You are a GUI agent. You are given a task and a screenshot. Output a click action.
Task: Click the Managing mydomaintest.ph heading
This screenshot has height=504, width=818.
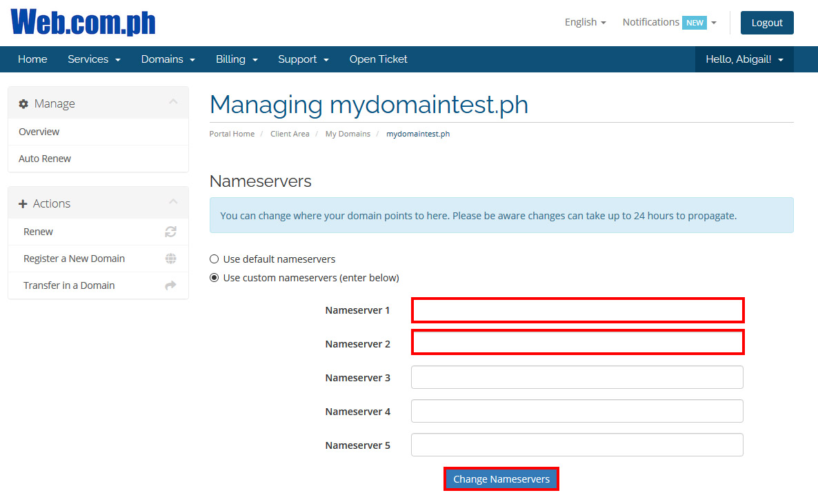click(x=369, y=105)
